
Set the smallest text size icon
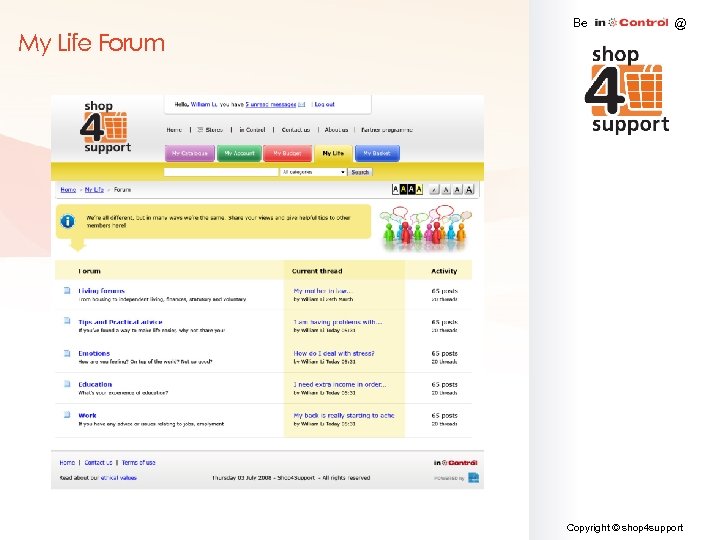click(x=434, y=189)
